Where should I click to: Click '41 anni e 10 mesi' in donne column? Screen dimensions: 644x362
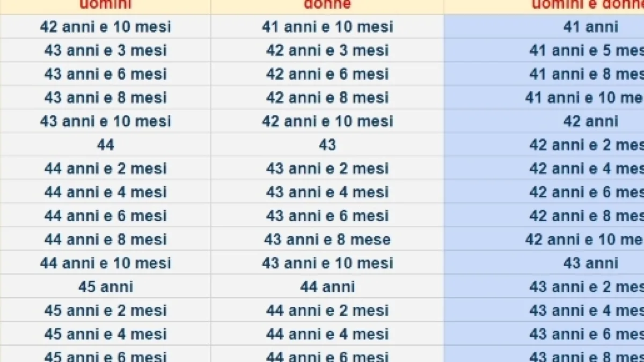tap(327, 27)
